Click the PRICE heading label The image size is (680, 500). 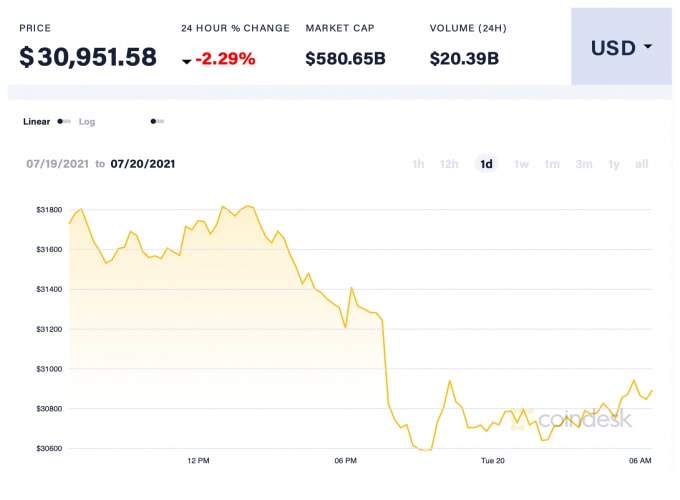pos(35,28)
